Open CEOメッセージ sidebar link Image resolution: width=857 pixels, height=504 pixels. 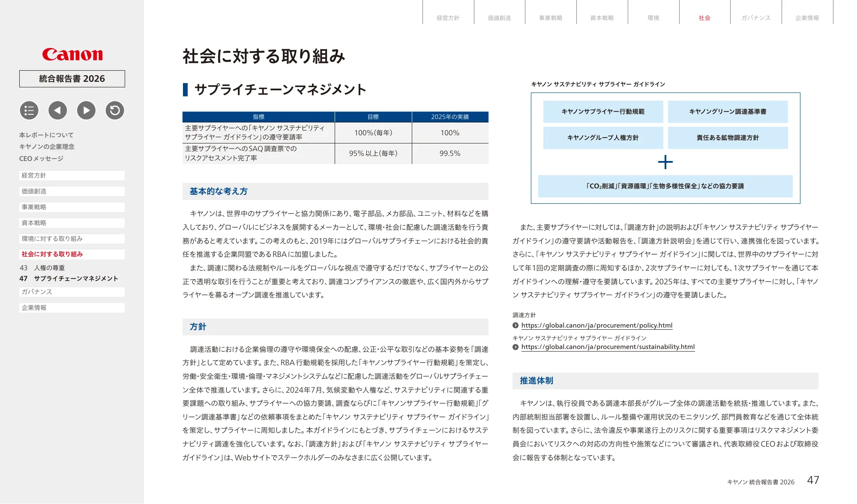point(41,158)
